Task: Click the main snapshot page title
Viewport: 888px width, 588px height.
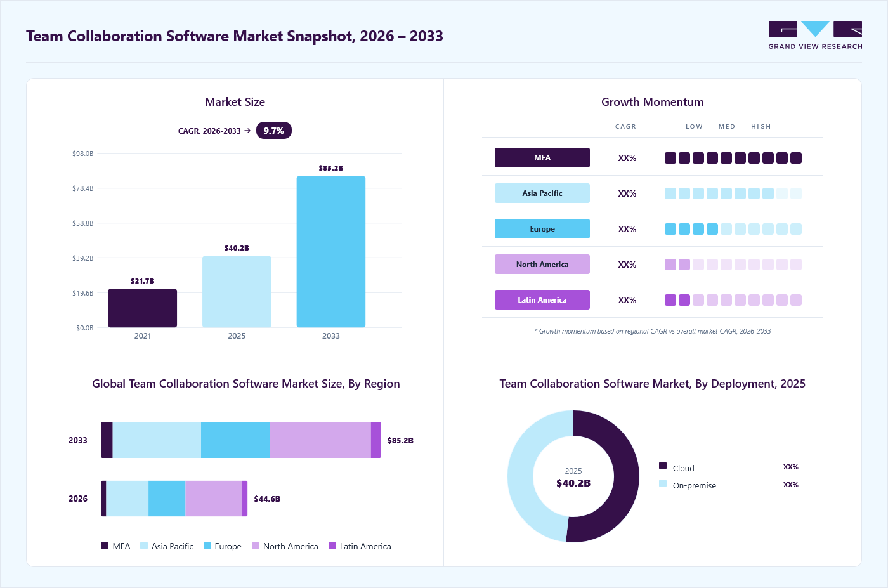Action: pos(235,36)
